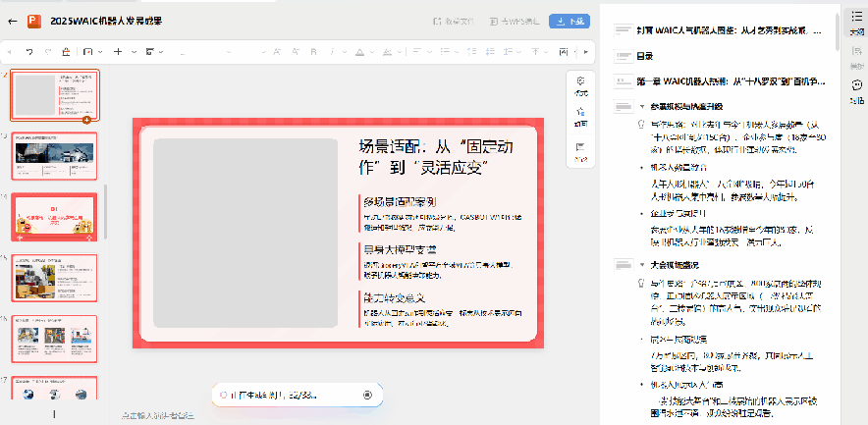Select the 目录 outline entry
868x425 pixels.
pyautogui.click(x=645, y=56)
